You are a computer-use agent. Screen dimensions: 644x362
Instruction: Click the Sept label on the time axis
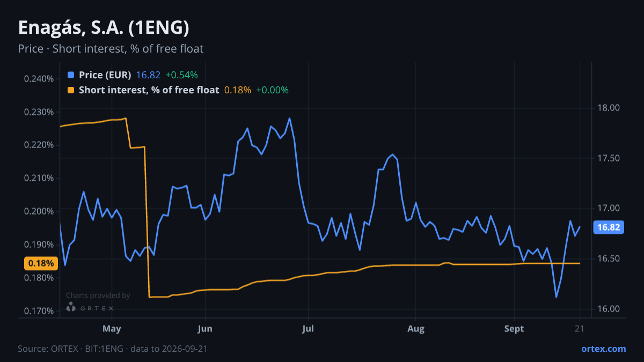point(514,328)
